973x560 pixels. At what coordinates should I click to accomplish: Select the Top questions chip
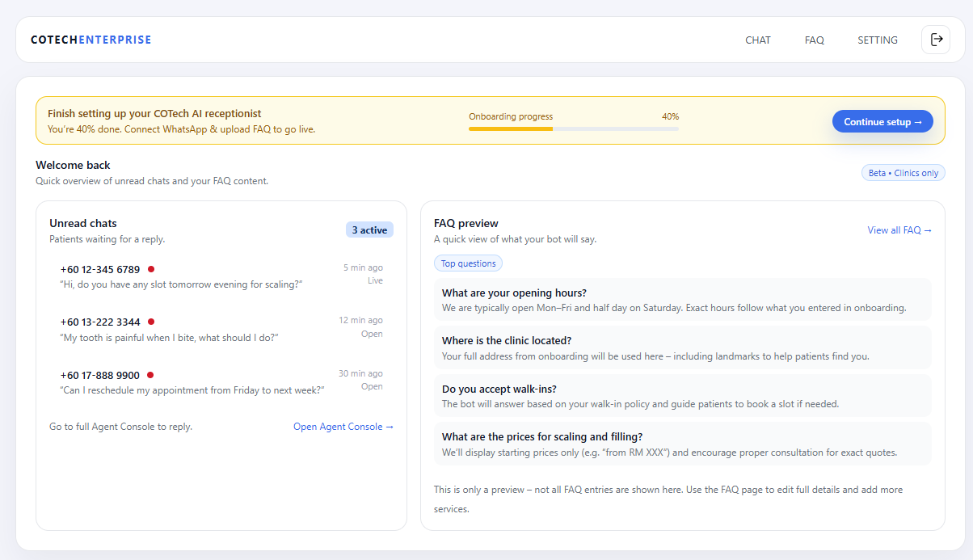(x=468, y=263)
